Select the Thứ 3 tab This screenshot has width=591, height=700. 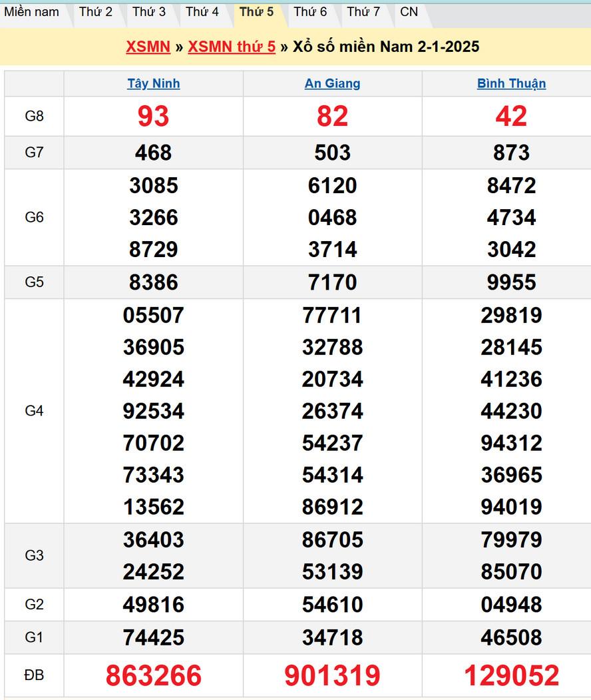pyautogui.click(x=149, y=12)
